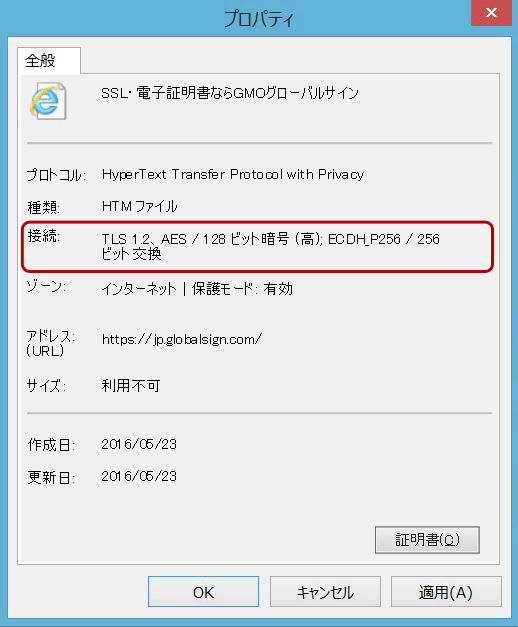The width and height of the screenshot is (518, 627).
Task: Click the 接続: label
Action: (x=44, y=236)
